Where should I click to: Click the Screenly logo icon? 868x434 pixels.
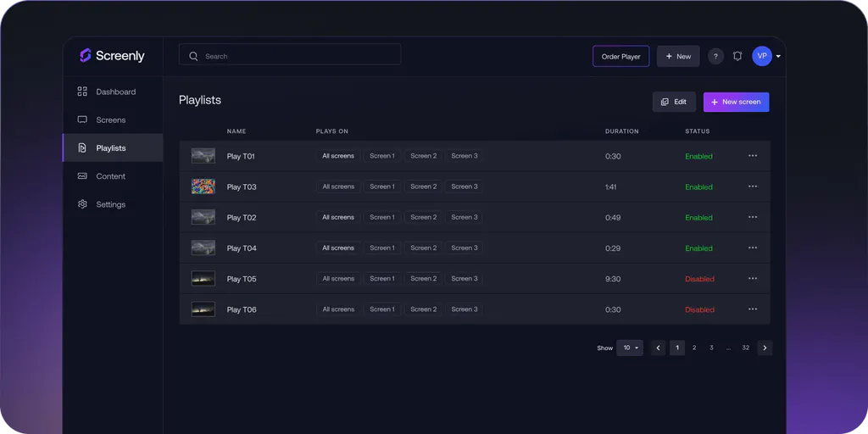[85, 56]
